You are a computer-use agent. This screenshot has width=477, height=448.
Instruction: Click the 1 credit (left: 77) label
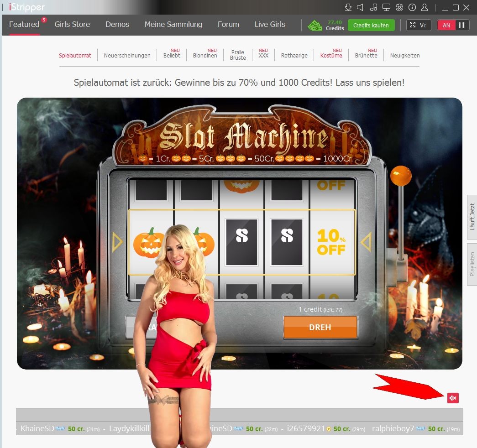click(320, 309)
